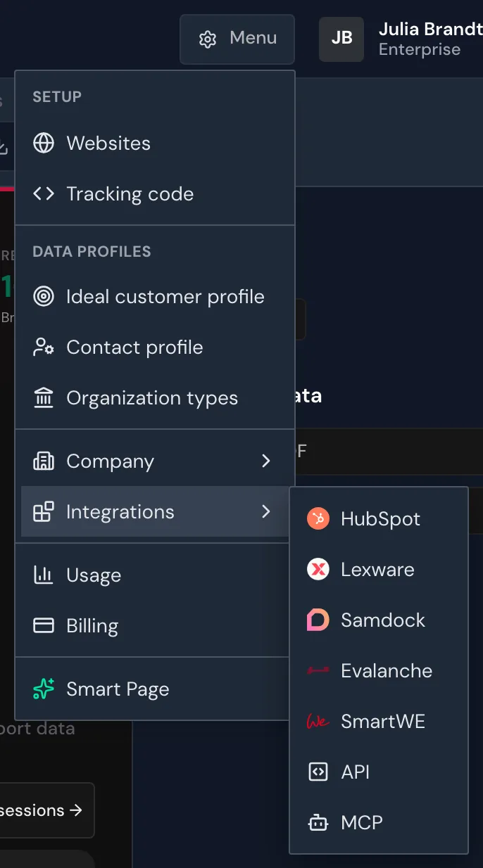Click the SmartWE logo icon
The width and height of the screenshot is (483, 868).
(318, 722)
